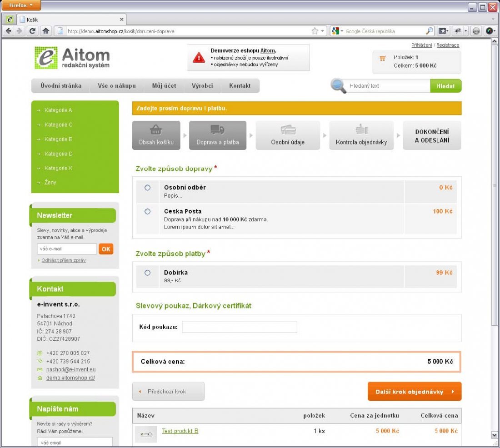Expand the address bar history dropdown arrow
Viewport: 500px width, 448px height.
[x=323, y=31]
